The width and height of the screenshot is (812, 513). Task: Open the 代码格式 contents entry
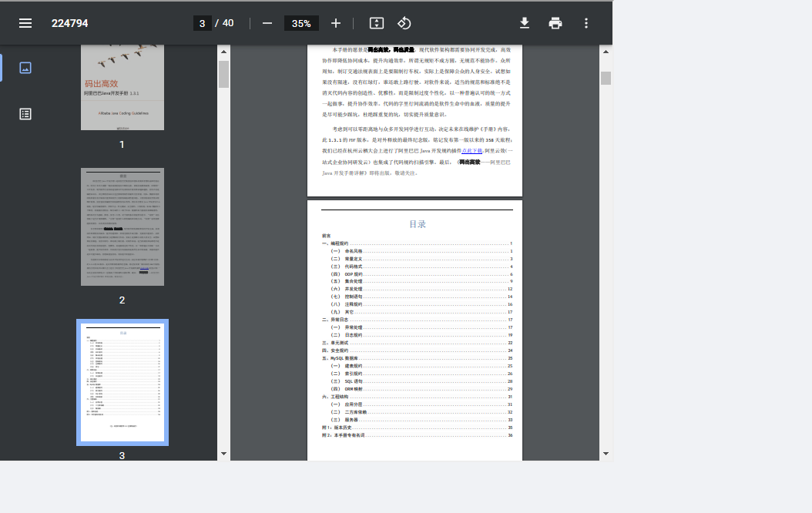(421, 267)
